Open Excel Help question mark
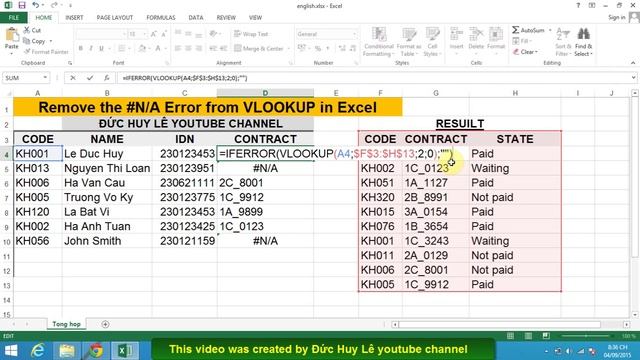The width and height of the screenshot is (640, 360). (x=578, y=6)
